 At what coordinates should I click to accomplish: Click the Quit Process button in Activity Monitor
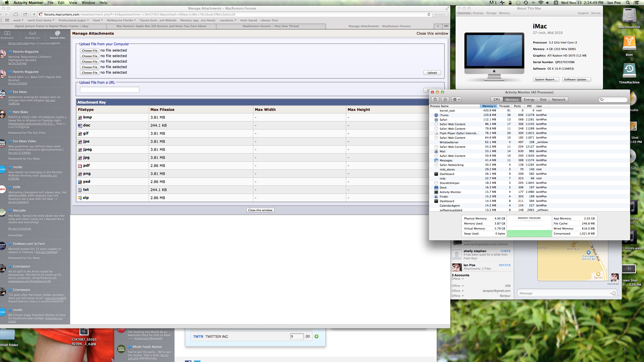(435, 100)
